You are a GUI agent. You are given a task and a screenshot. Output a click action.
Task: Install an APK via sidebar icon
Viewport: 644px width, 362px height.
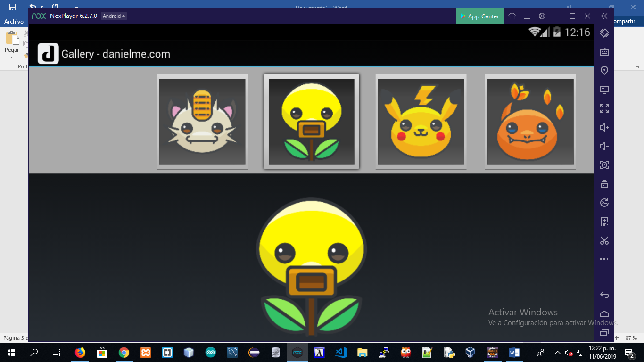click(604, 222)
